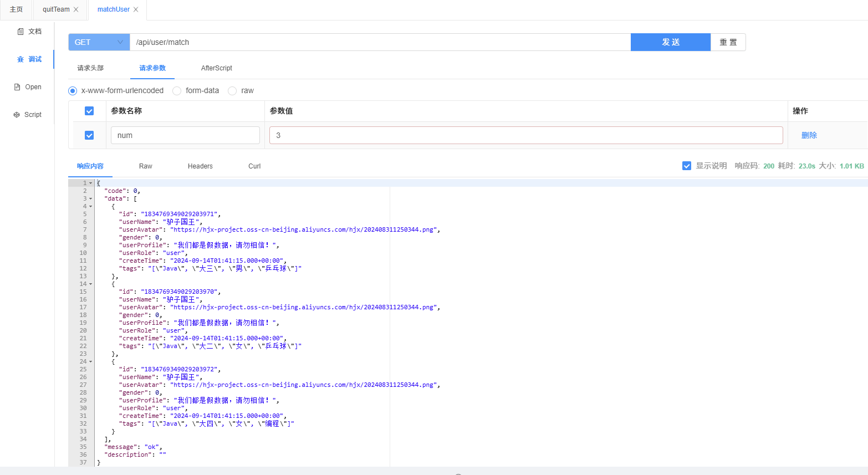The width and height of the screenshot is (868, 475).
Task: Collapse the JSON root fold arrow on line 1
Action: (91, 183)
